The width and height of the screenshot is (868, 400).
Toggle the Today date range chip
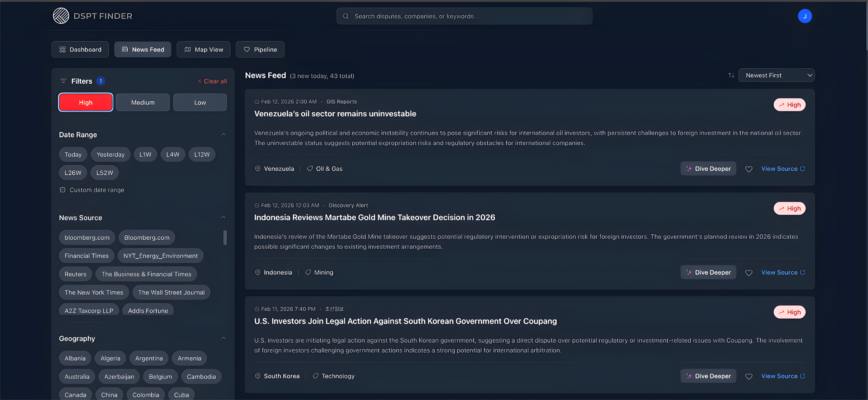pyautogui.click(x=73, y=154)
